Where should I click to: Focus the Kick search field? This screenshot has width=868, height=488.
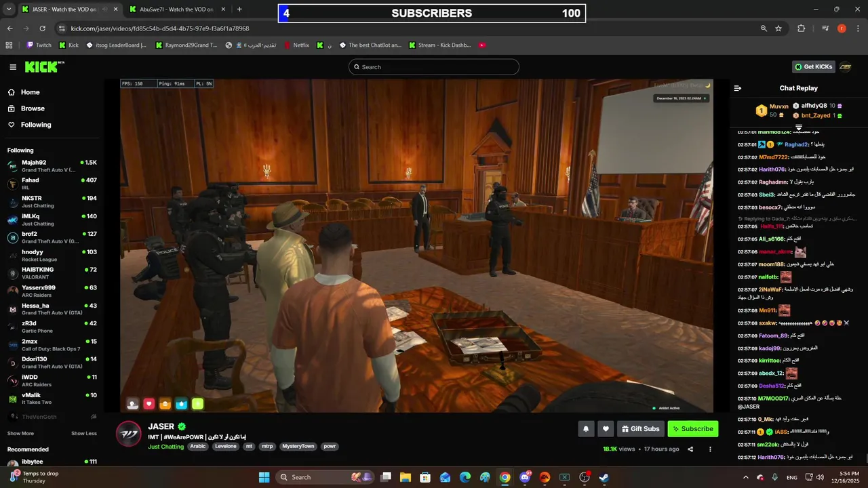coord(434,67)
